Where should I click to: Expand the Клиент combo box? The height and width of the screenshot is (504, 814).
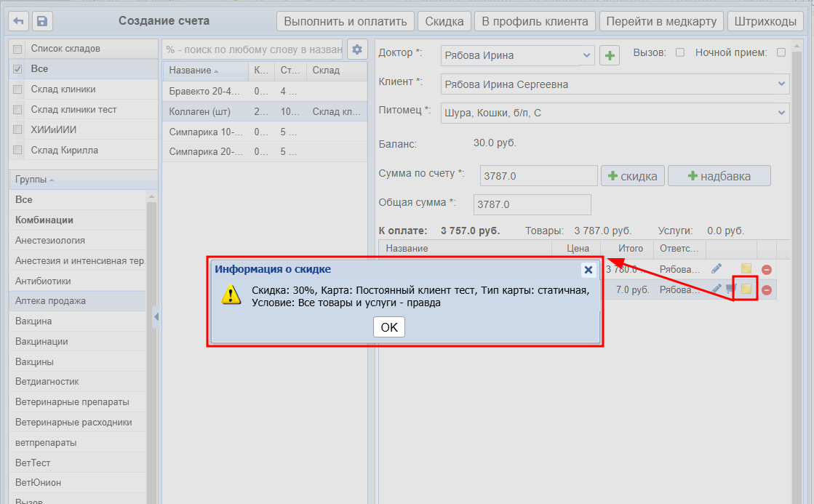pos(782,84)
